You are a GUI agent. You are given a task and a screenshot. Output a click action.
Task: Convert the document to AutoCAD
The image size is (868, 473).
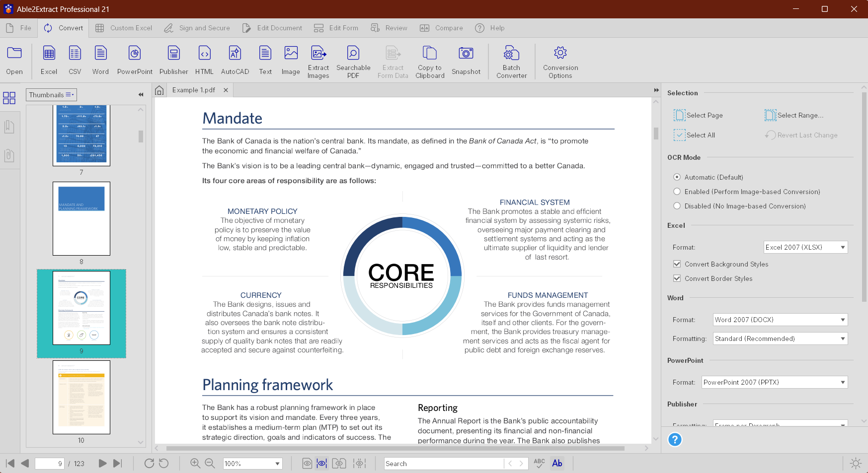(235, 60)
